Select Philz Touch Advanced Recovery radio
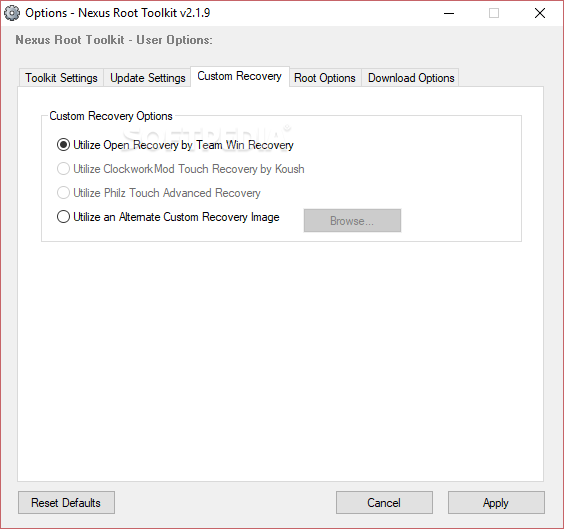564x529 pixels. coord(159,193)
